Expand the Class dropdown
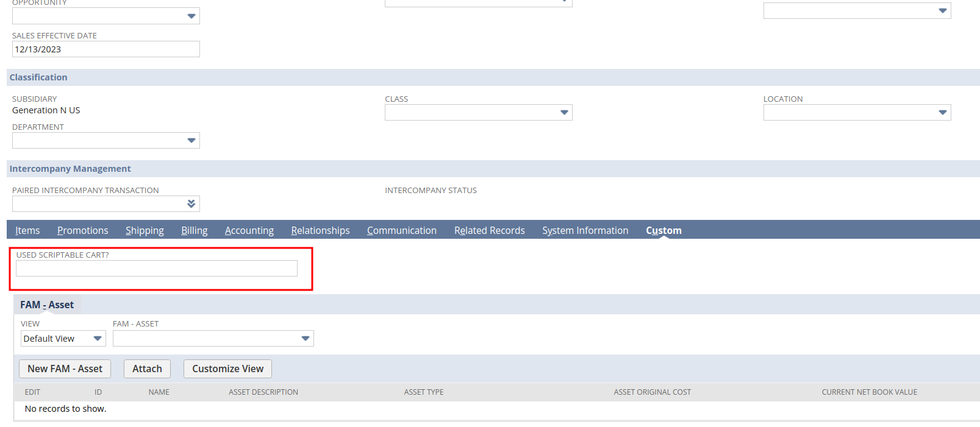Screen dimensions: 980x427 tap(563, 113)
